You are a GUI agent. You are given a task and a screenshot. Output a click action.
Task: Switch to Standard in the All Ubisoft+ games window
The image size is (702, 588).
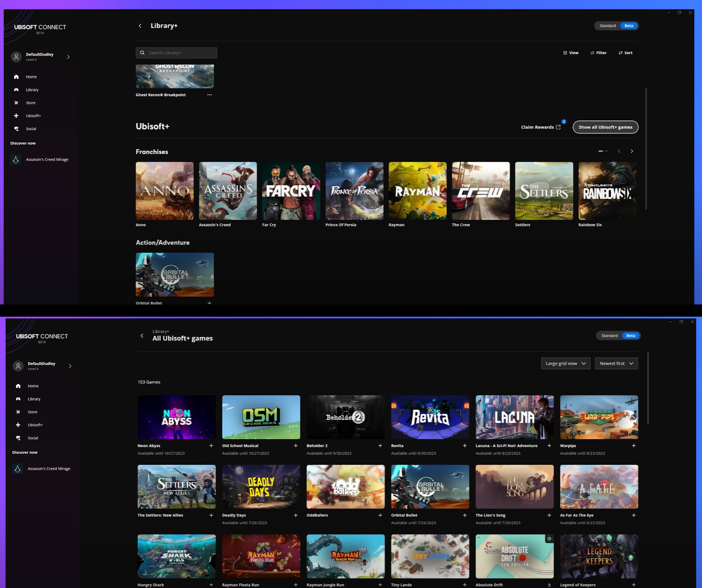point(609,335)
